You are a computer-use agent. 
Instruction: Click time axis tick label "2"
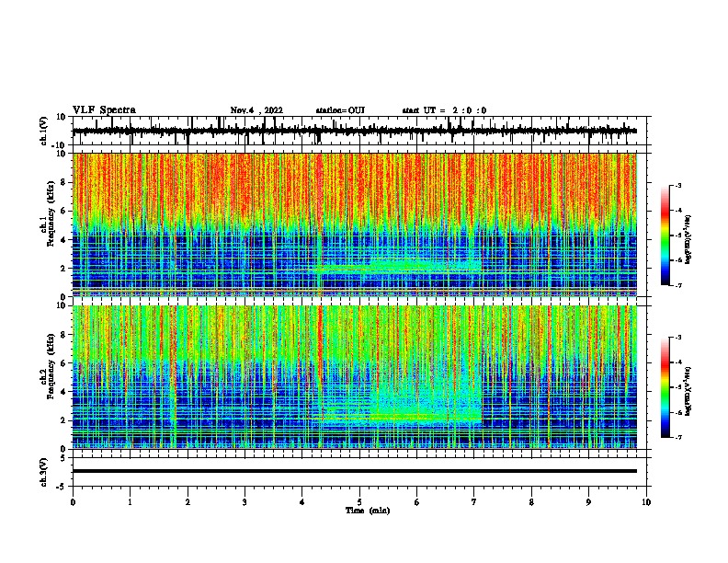[x=188, y=502]
